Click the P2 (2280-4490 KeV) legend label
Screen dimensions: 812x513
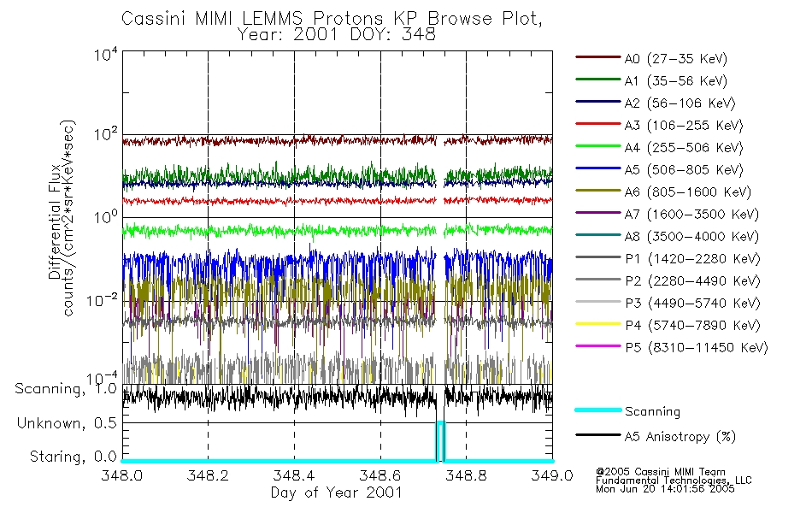[692, 281]
